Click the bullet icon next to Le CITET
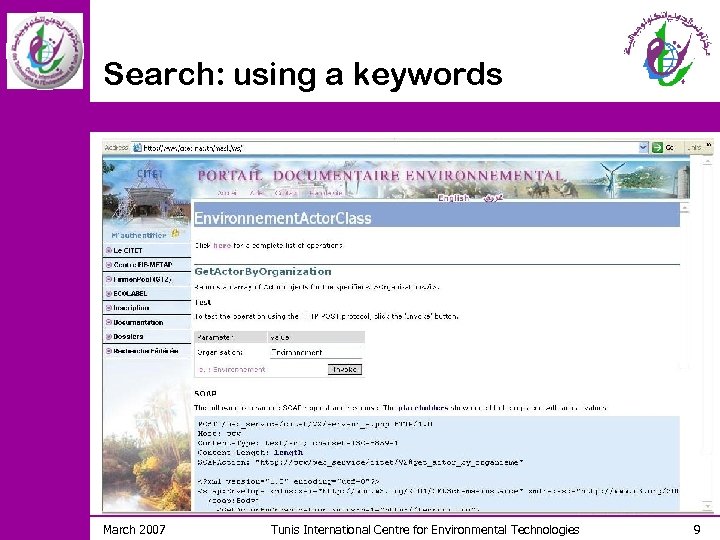 pyautogui.click(x=109, y=250)
